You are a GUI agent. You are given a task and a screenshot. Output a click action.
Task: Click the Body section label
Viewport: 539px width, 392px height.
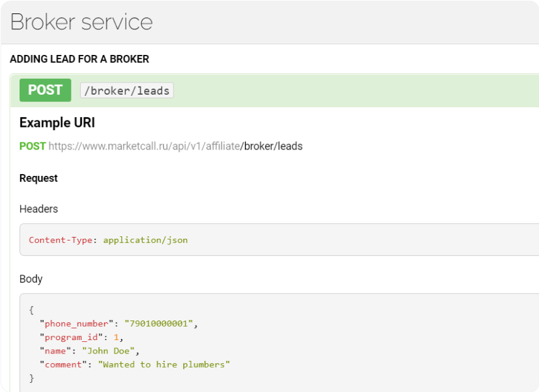click(x=31, y=279)
